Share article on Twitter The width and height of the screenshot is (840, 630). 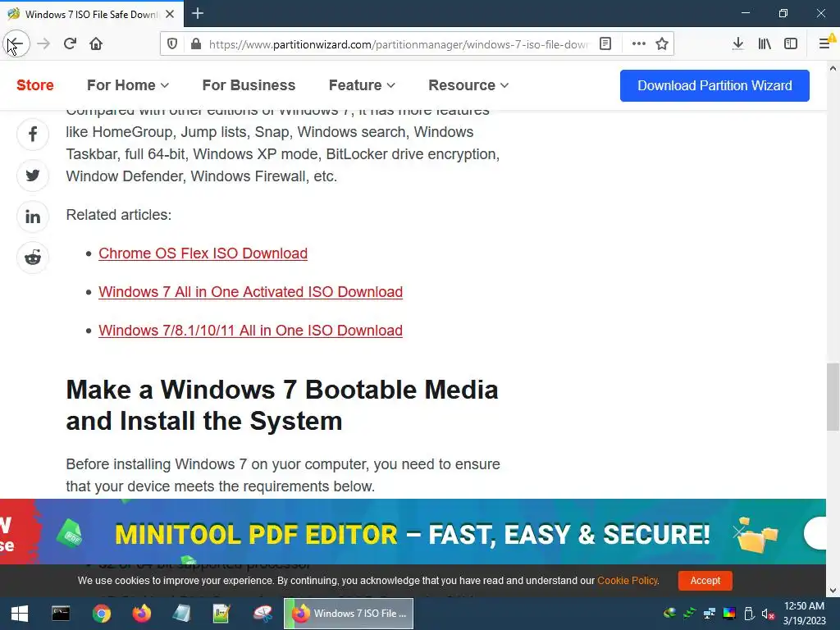[33, 176]
